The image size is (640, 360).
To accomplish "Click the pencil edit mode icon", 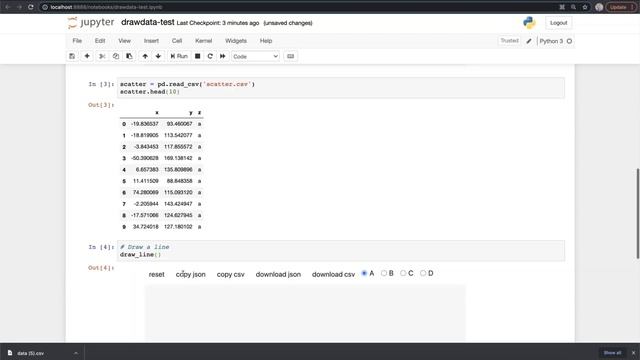I will point(529,41).
